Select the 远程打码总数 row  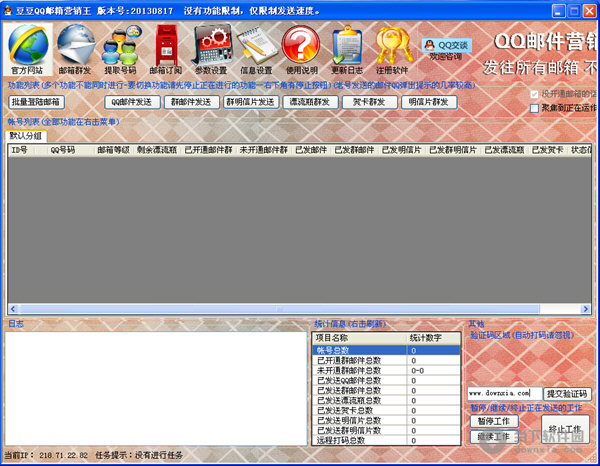pos(386,440)
